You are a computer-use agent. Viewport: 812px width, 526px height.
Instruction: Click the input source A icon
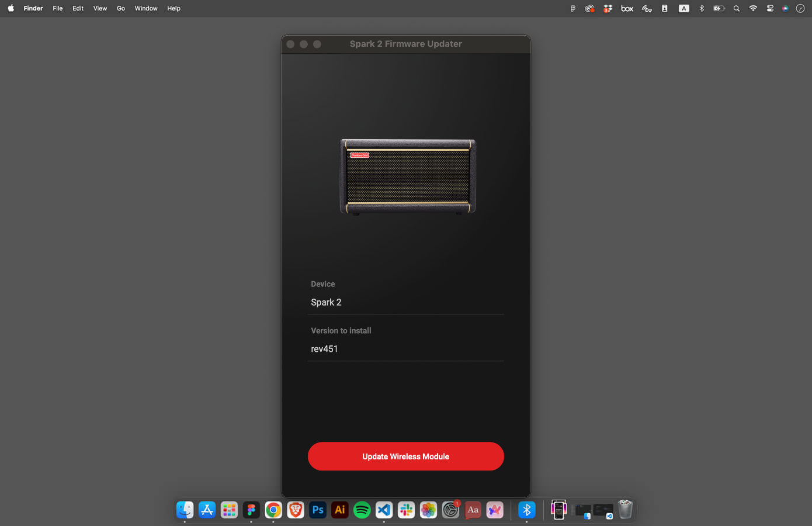click(x=683, y=8)
